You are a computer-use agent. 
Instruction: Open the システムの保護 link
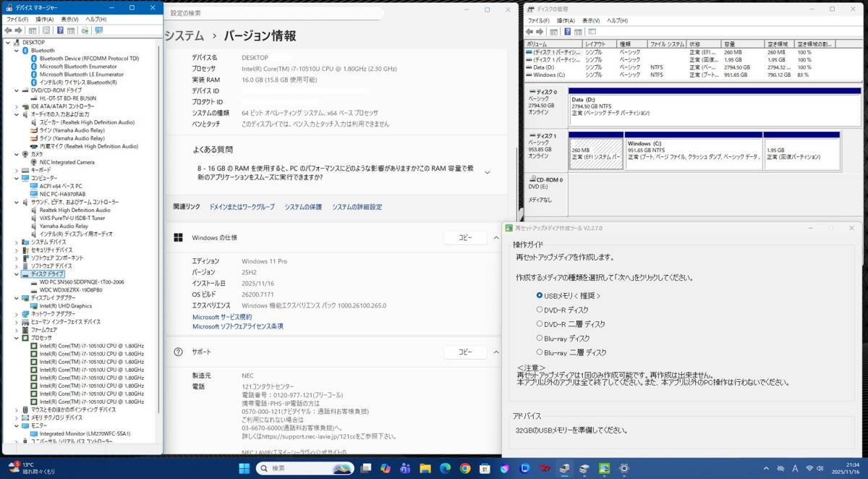coord(303,207)
